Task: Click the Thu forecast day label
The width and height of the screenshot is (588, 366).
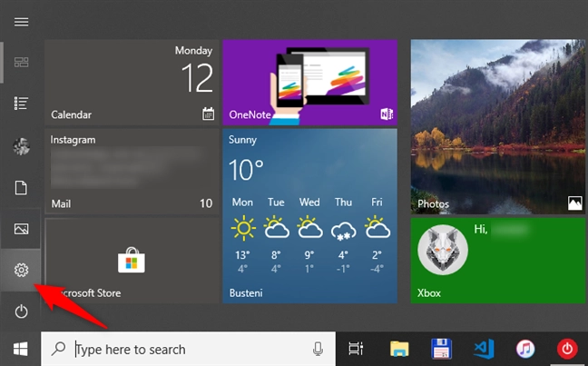Action: click(344, 203)
